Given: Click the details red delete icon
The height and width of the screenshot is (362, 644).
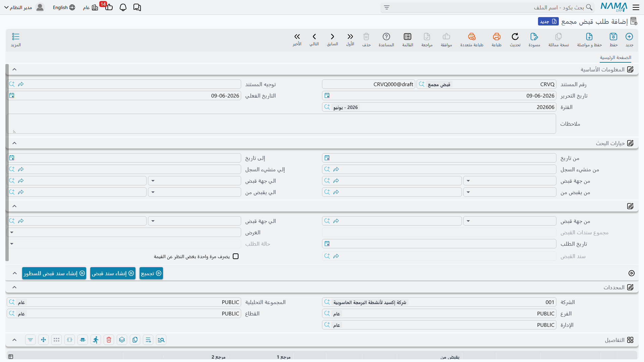Looking at the screenshot, I should pos(109,340).
